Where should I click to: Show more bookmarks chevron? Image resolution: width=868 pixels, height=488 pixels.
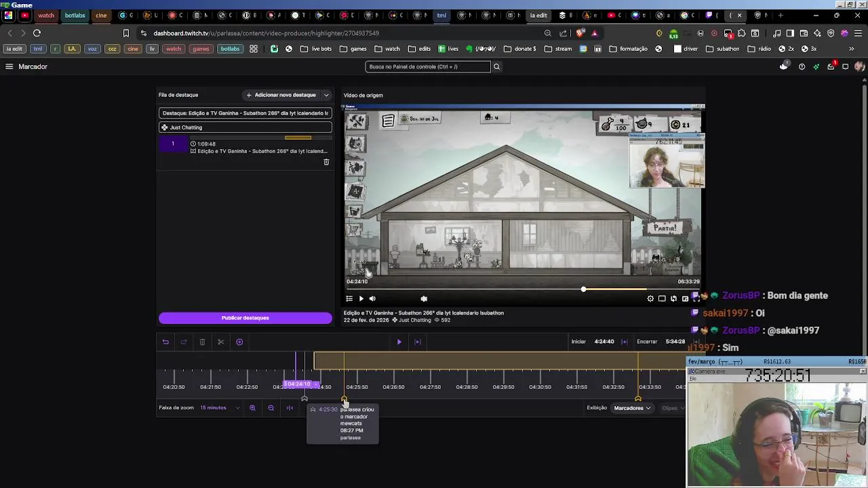point(852,49)
